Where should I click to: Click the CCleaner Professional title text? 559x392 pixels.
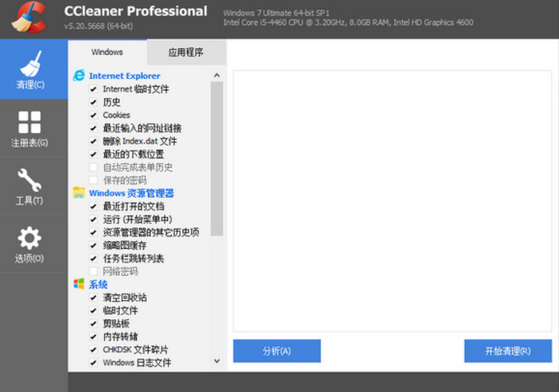click(x=135, y=11)
